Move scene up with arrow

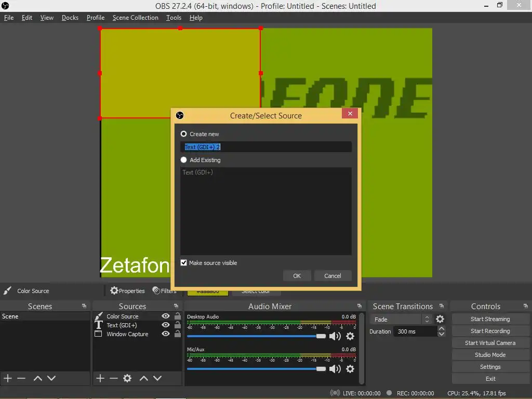click(x=37, y=378)
